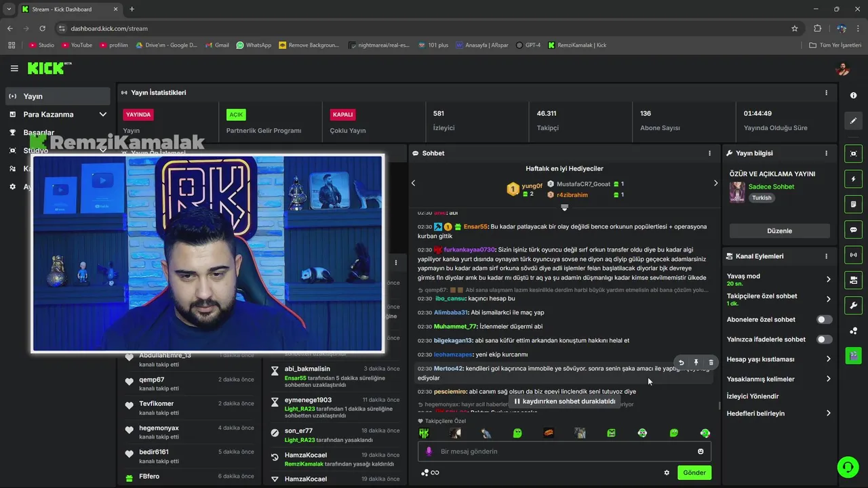Open three-dot menu of Yayın İstatistikleri panel

click(826, 93)
